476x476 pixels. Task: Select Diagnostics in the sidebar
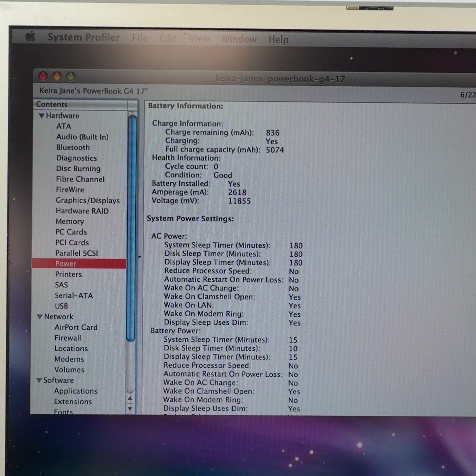coord(76,158)
